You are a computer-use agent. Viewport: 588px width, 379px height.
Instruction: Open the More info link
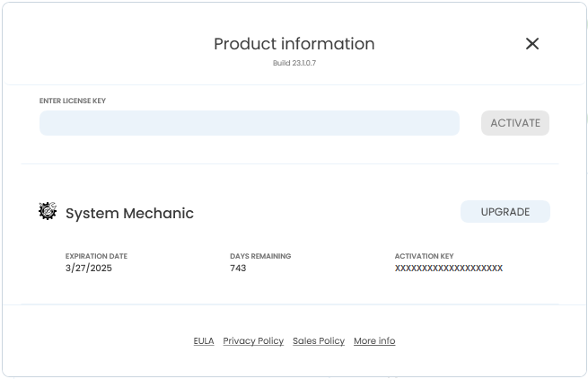[x=374, y=340]
